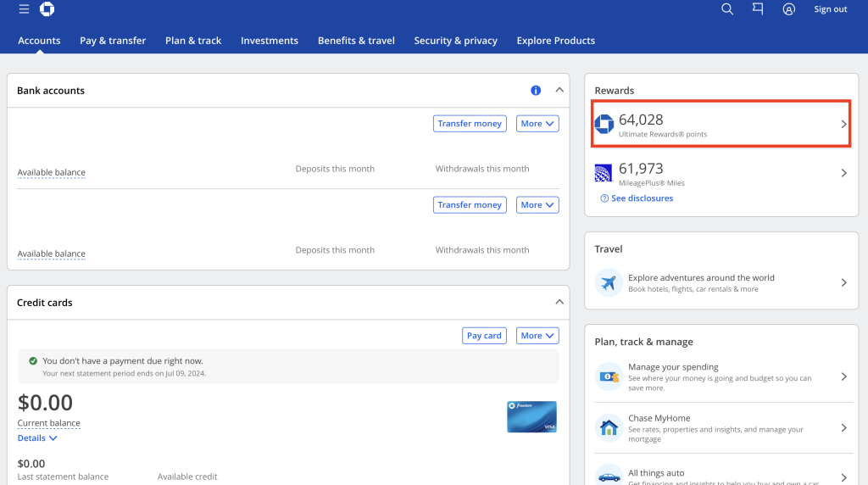Click the Available credit label

coord(187,477)
